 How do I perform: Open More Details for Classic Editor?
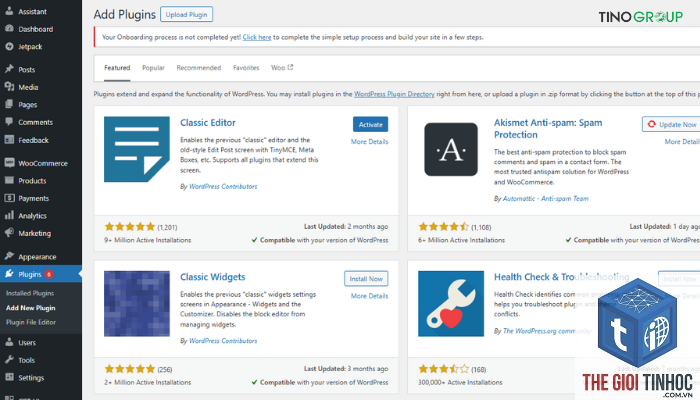click(369, 142)
